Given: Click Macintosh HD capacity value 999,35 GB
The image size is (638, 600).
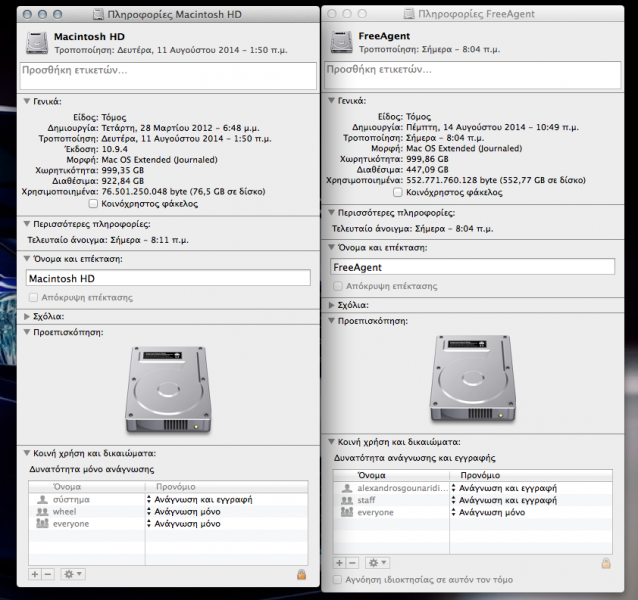Looking at the screenshot, I should point(122,170).
